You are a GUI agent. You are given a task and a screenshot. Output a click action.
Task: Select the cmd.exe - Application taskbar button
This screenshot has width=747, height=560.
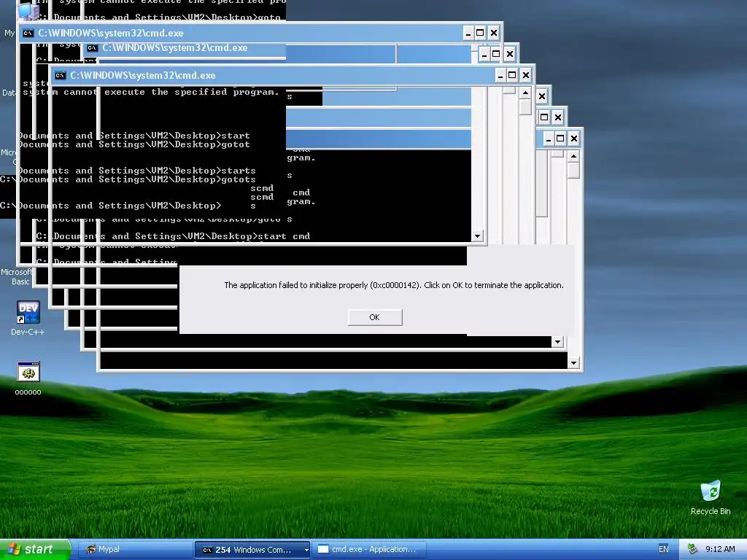pos(368,549)
